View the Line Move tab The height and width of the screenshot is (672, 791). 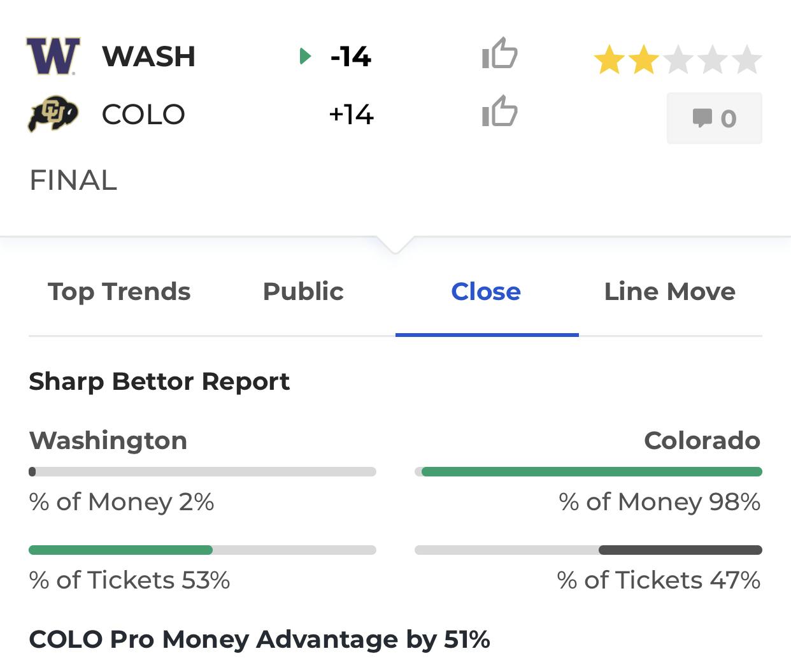point(670,292)
